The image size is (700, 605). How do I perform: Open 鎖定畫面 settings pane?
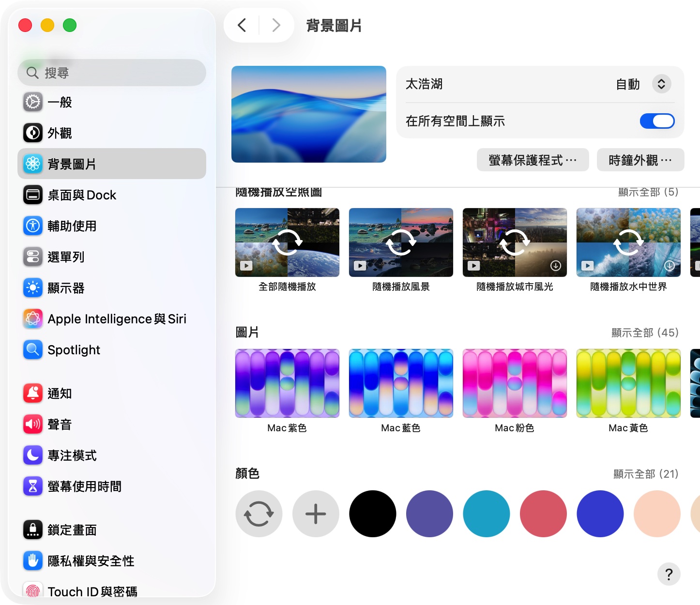coord(112,529)
